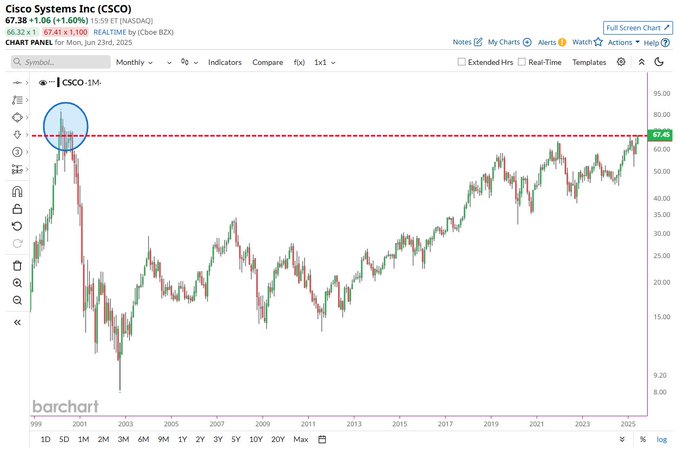679x449 pixels.
Task: Click the crosshair tool's expand arrow
Action: (27, 83)
